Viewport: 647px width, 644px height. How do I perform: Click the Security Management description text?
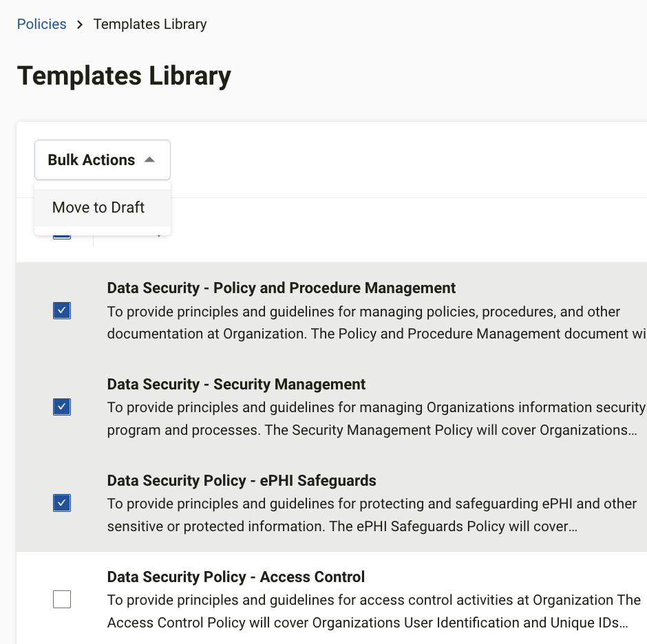pos(376,419)
